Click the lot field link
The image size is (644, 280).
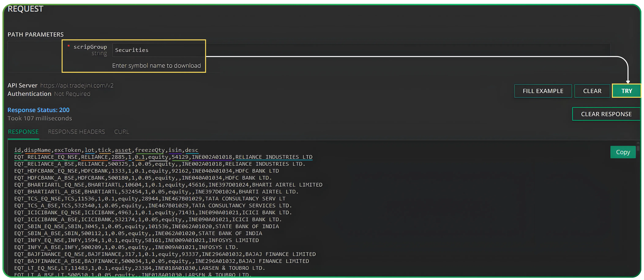[x=90, y=150]
